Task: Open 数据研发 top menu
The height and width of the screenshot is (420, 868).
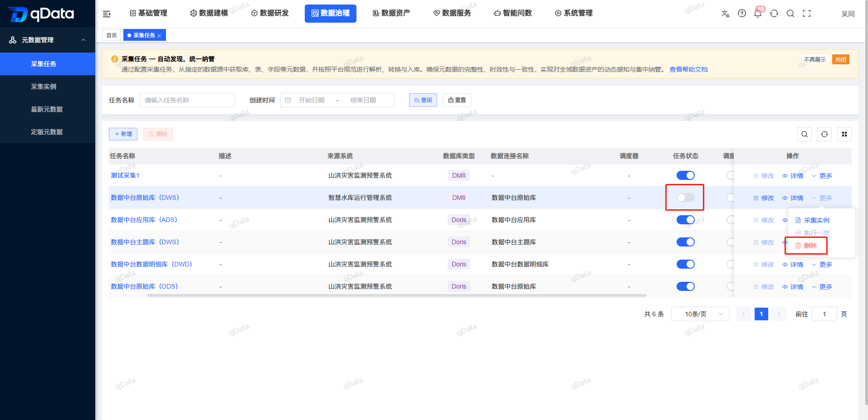Action: 270,13
